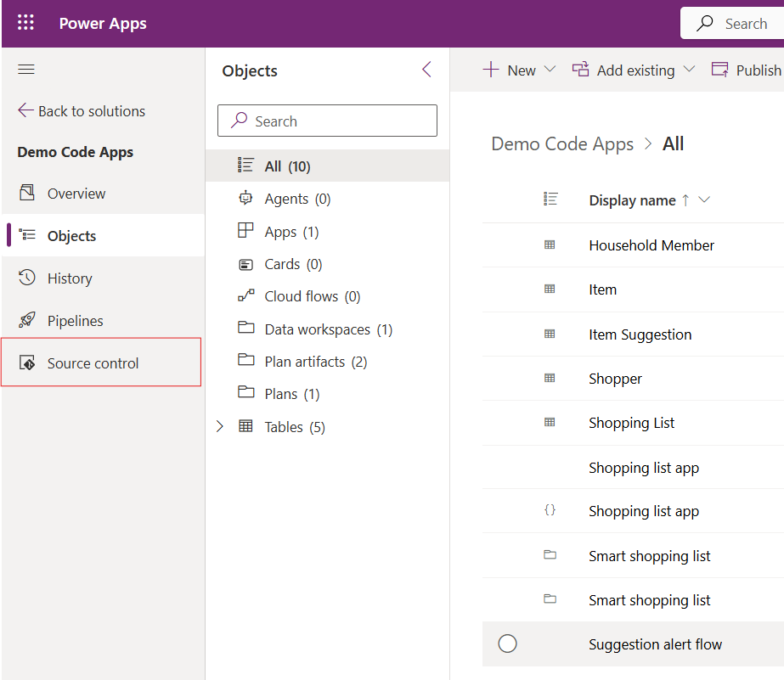Click the New button label
The height and width of the screenshot is (680, 784).
click(x=522, y=70)
